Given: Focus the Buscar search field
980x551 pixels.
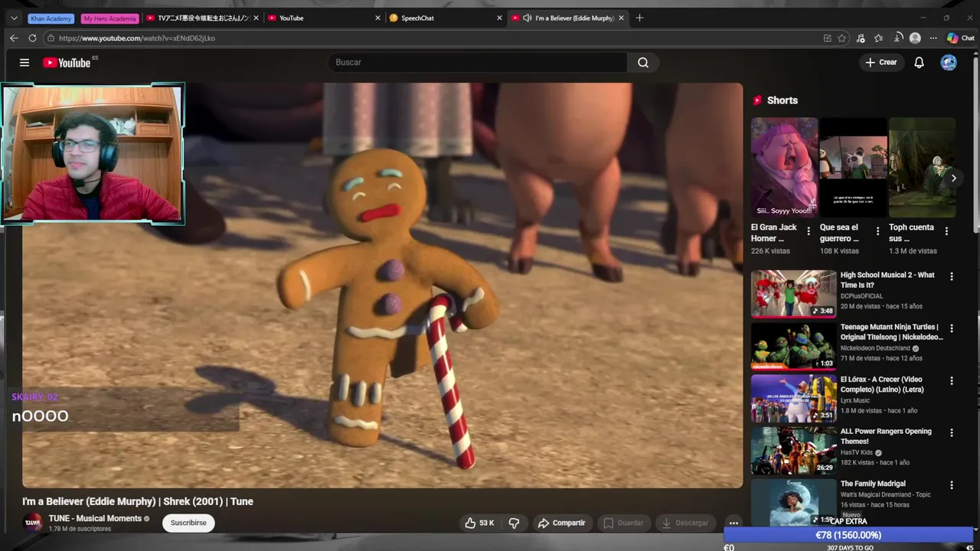Looking at the screenshot, I should (478, 63).
